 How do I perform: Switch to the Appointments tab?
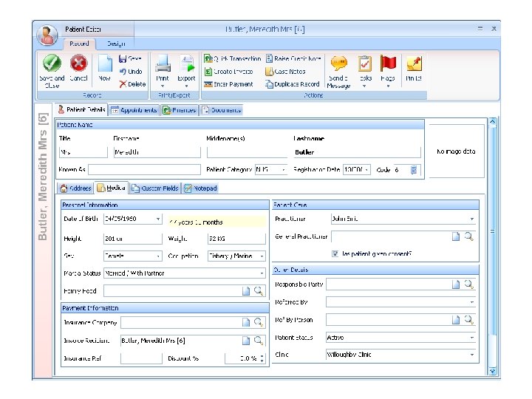pos(134,110)
